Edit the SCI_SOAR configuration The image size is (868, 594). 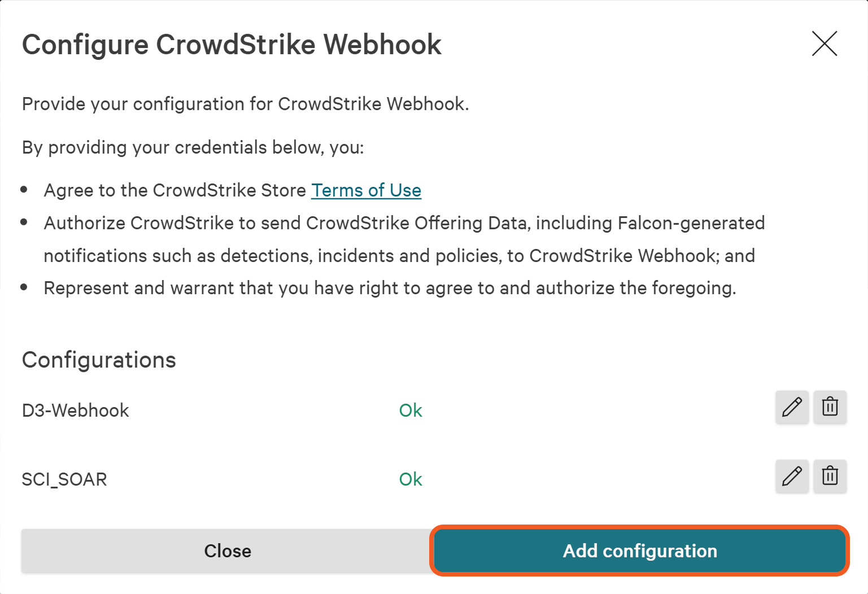792,476
